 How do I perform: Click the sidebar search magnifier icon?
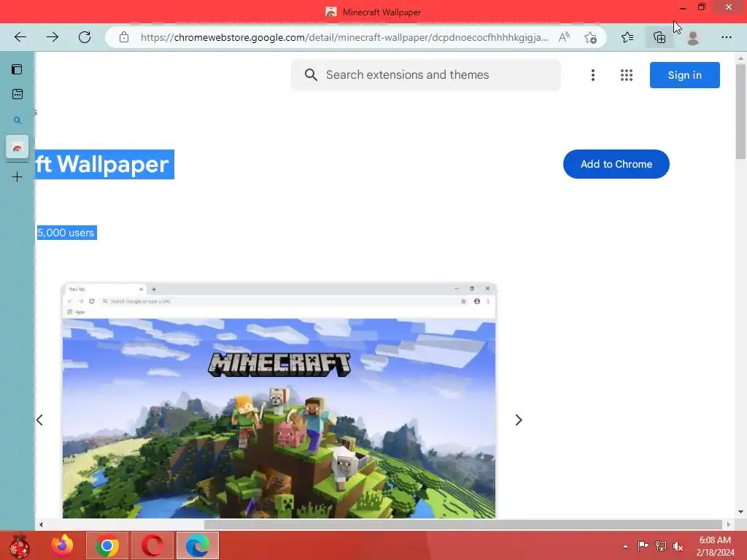click(18, 120)
